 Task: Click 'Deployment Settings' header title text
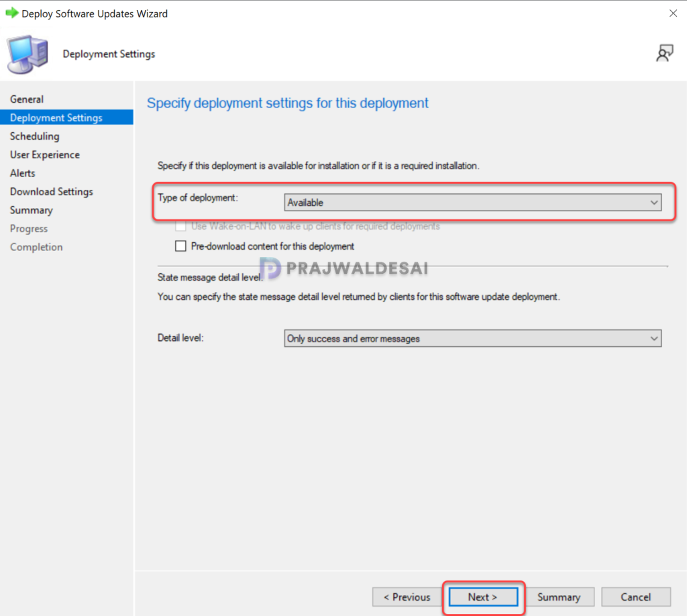coord(109,54)
